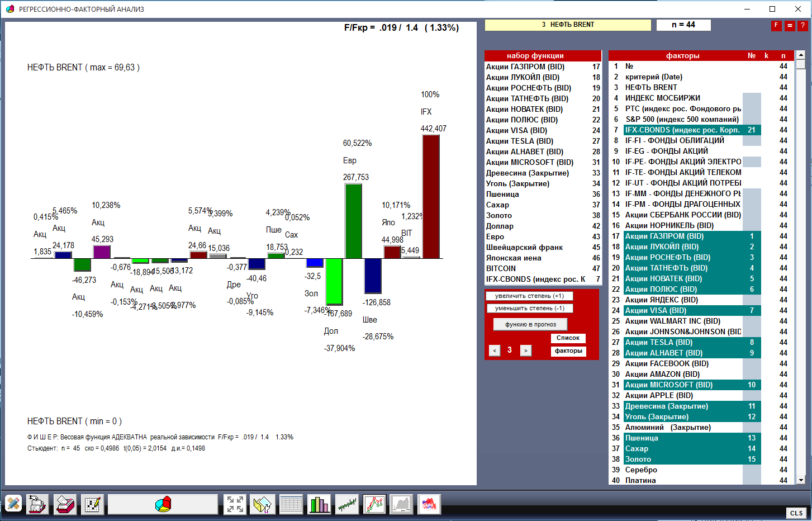Open the gray area chart icon

pos(402,504)
